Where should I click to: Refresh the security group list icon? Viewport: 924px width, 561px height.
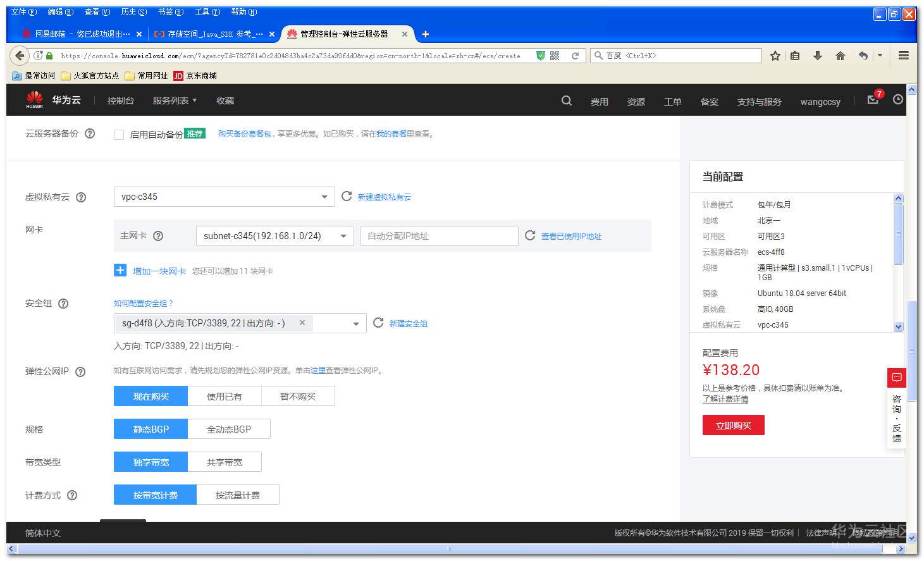click(378, 323)
